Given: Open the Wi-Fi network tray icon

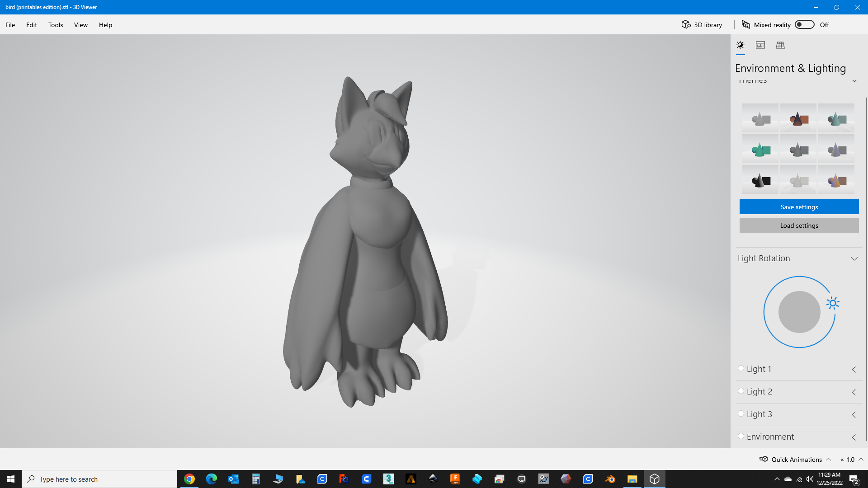Looking at the screenshot, I should point(799,479).
